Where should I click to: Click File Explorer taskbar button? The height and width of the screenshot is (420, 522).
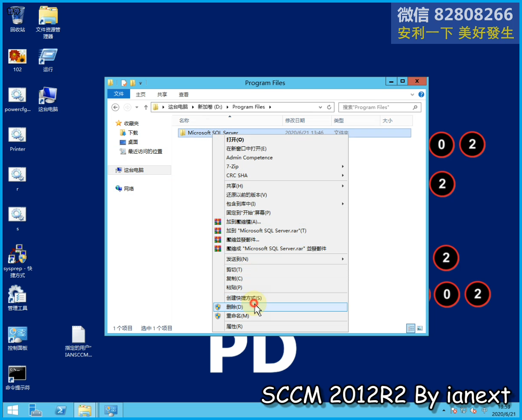(x=85, y=410)
